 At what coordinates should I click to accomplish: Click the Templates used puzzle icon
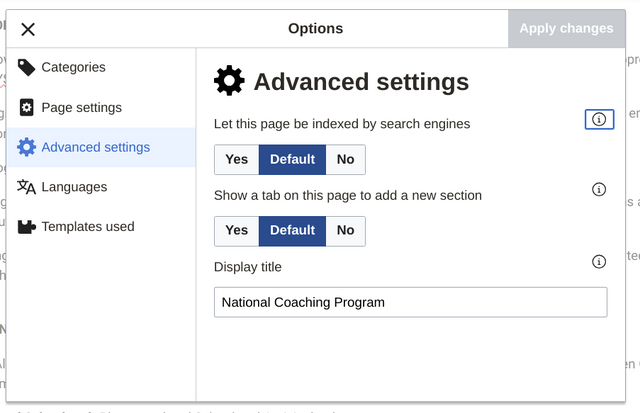(x=26, y=227)
